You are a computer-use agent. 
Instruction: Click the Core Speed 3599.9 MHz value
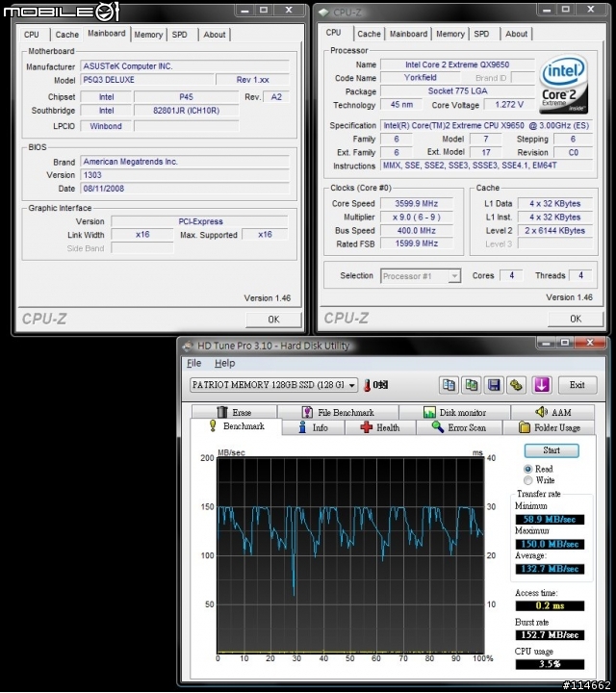tap(416, 204)
